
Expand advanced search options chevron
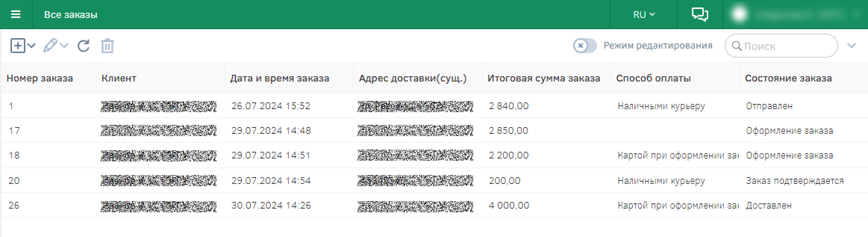tap(851, 46)
